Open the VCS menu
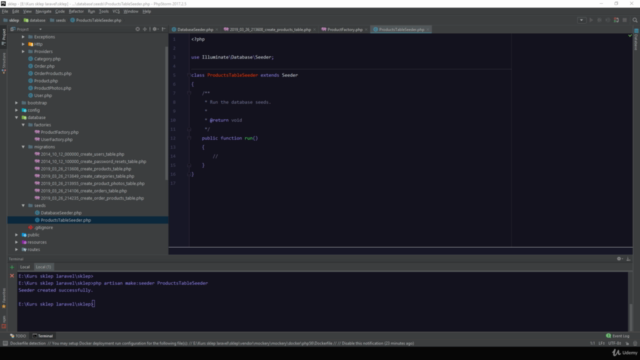Screen dimensions: 640x360 click(116, 11)
